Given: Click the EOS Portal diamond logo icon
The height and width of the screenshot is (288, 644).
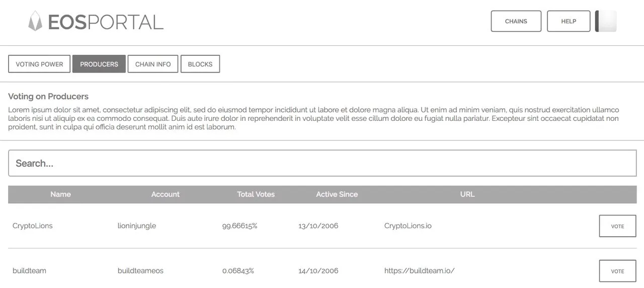Looking at the screenshot, I should coord(35,21).
